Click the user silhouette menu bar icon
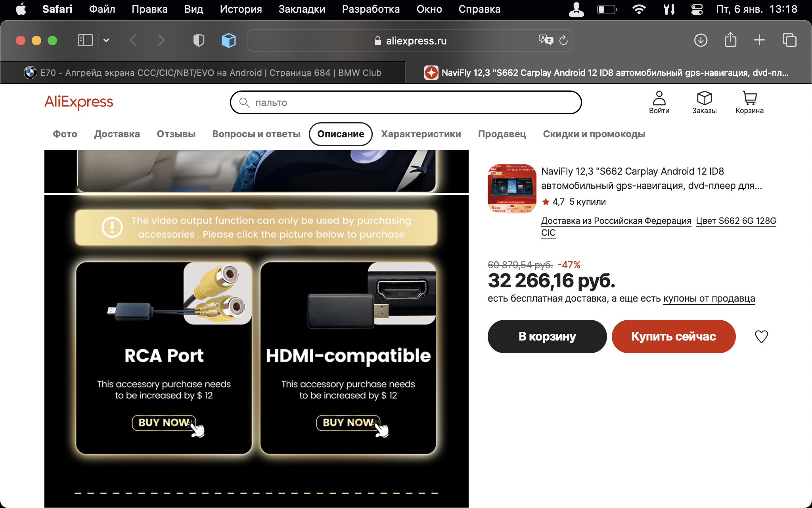 pos(576,9)
